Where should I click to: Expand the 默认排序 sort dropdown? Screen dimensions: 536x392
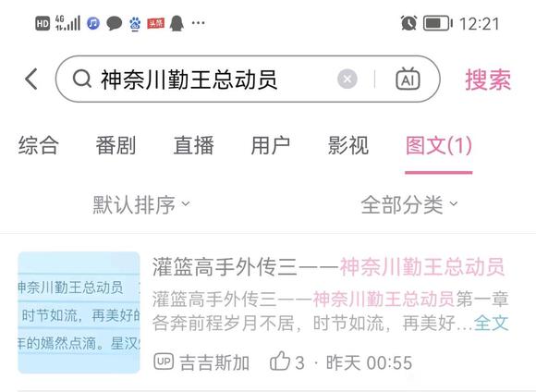click(x=141, y=205)
